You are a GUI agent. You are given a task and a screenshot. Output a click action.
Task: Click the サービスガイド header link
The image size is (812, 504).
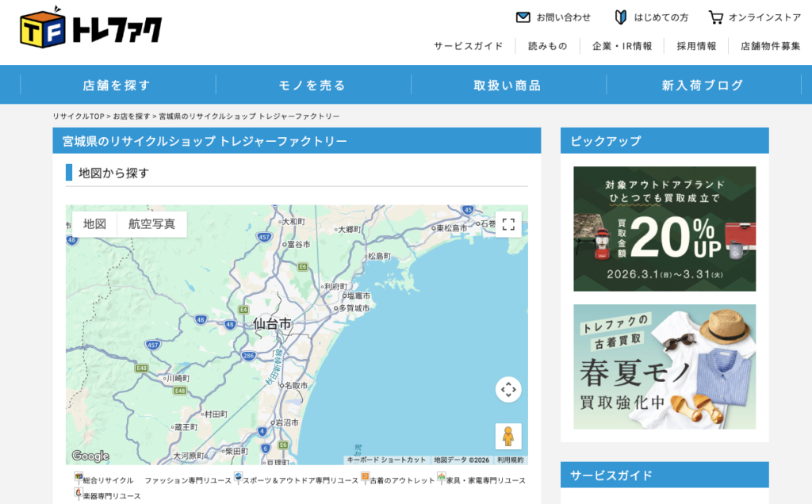[468, 46]
